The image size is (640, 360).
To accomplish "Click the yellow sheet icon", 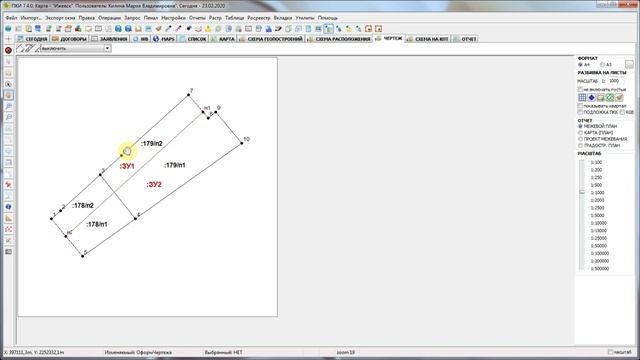I will tap(600, 98).
